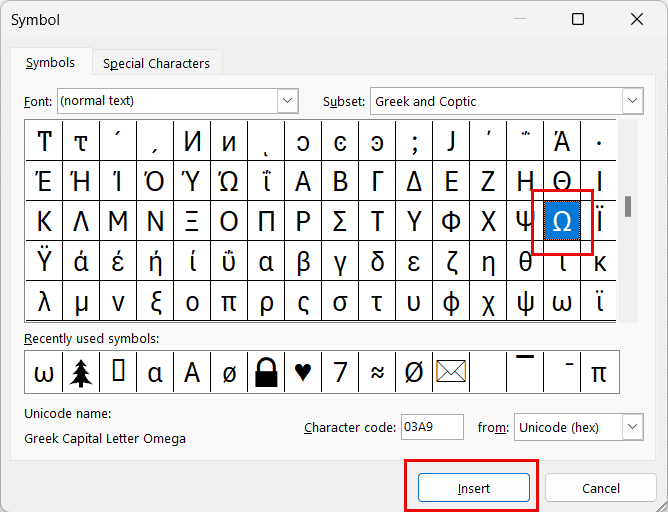The image size is (668, 512).
Task: Choose envelope symbol in recently used
Action: click(451, 372)
